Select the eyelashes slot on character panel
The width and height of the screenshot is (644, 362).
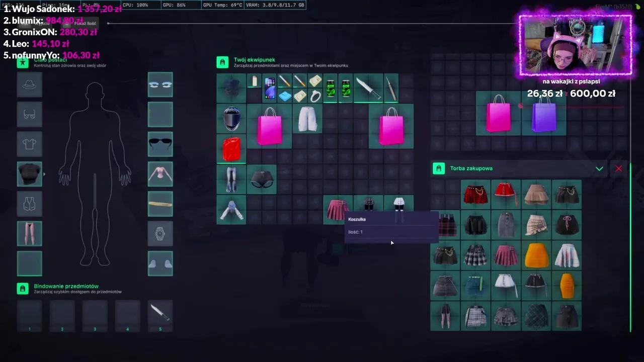tap(160, 84)
